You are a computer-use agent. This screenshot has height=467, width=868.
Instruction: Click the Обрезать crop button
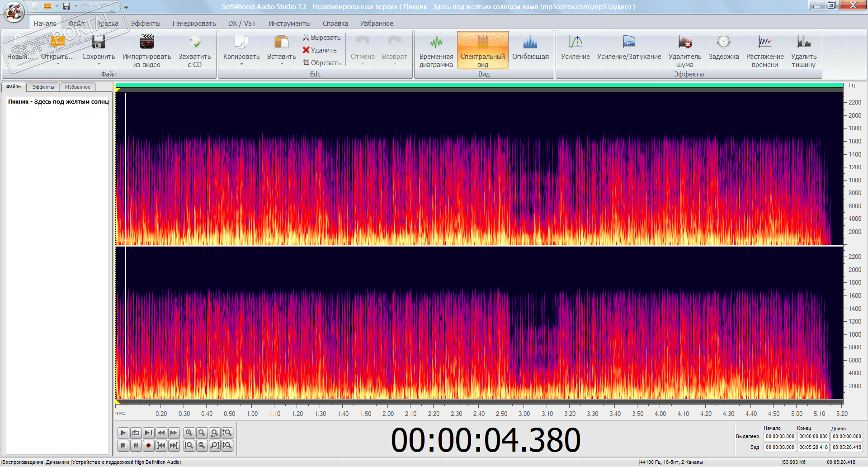click(321, 63)
